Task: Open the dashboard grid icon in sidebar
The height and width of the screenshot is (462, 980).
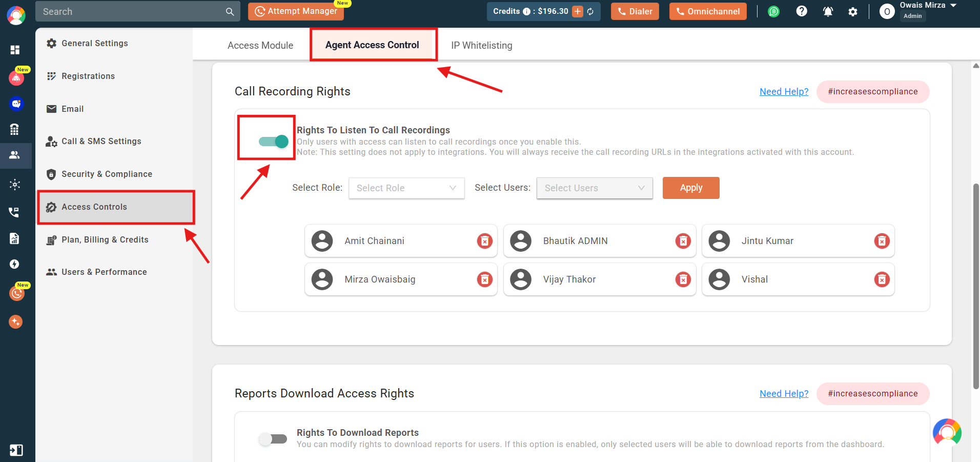Action: (x=15, y=50)
